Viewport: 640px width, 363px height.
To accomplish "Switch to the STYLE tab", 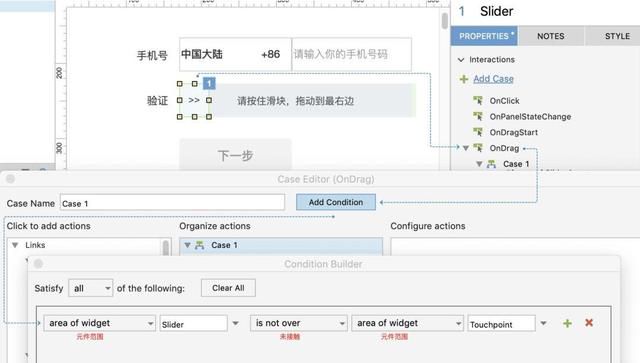I will tap(617, 36).
